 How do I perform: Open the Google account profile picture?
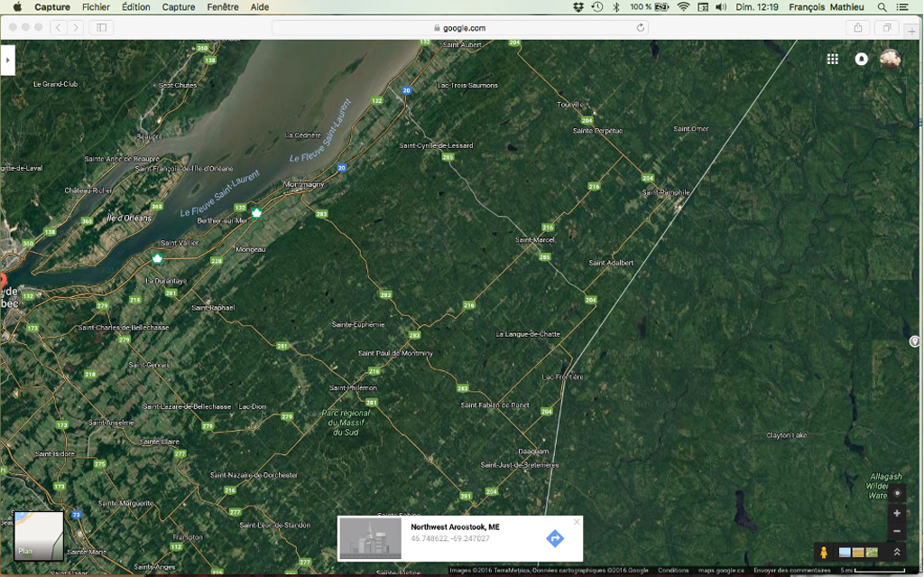click(890, 59)
